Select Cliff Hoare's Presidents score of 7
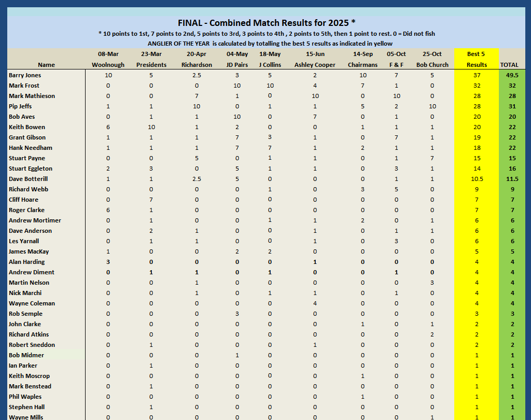This screenshot has height=420, width=531. [x=151, y=200]
